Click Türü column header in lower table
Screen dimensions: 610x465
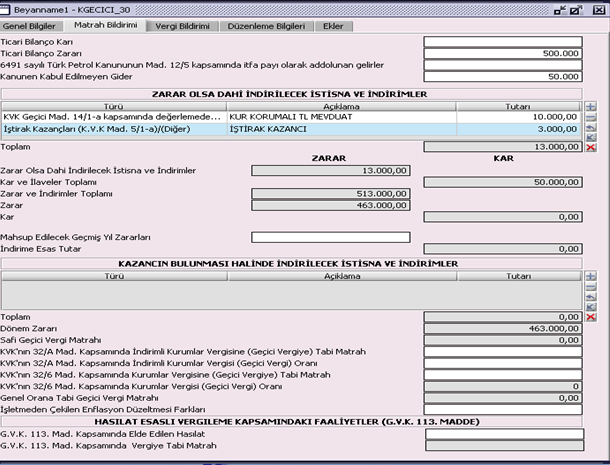(114, 276)
